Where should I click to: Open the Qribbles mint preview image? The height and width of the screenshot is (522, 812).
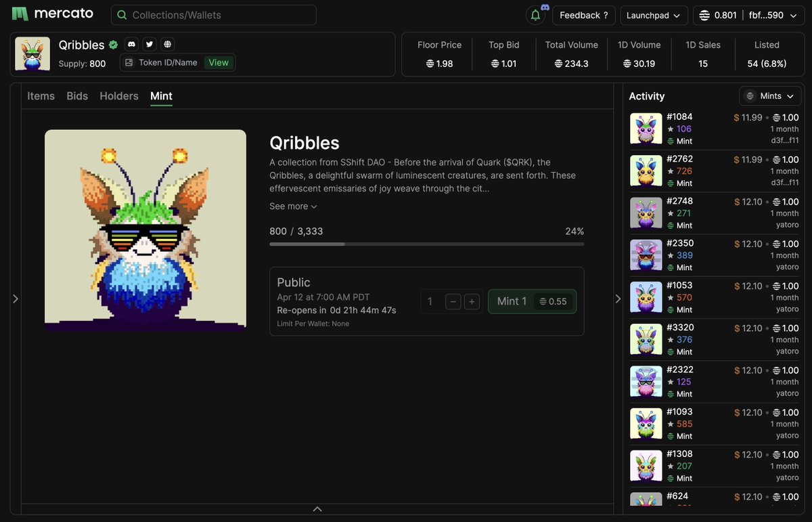tap(145, 231)
